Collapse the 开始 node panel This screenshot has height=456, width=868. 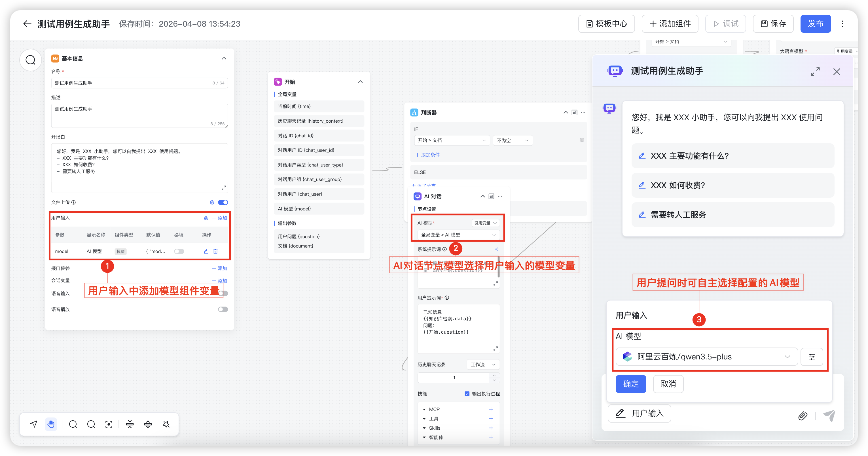point(360,82)
